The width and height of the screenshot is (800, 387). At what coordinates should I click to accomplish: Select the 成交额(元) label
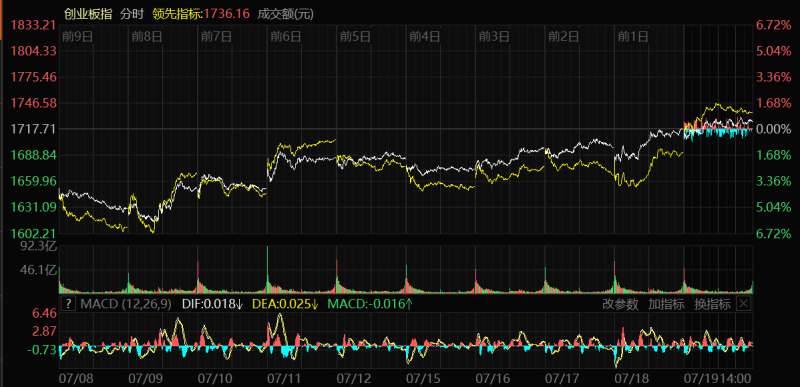click(x=285, y=14)
